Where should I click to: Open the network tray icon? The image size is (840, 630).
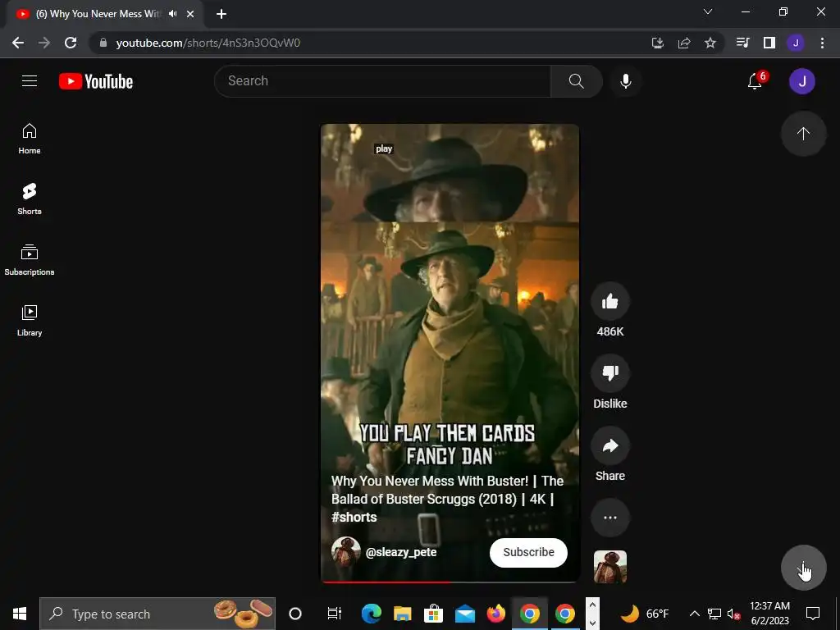(714, 614)
